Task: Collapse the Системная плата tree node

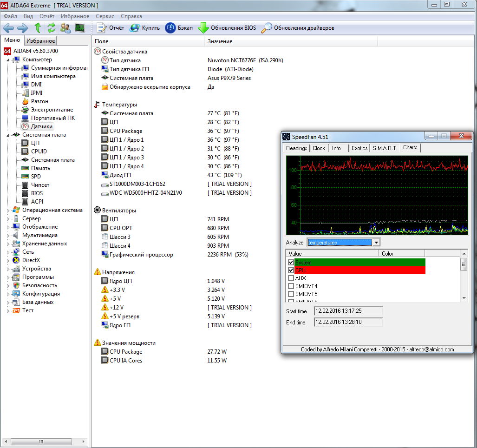Action: [8, 135]
